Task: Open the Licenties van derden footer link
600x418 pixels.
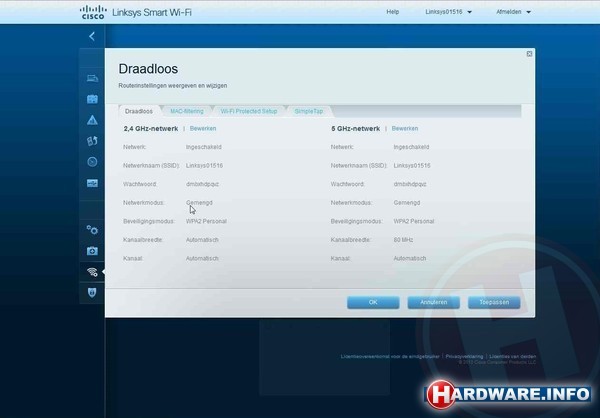Action: tap(512, 356)
